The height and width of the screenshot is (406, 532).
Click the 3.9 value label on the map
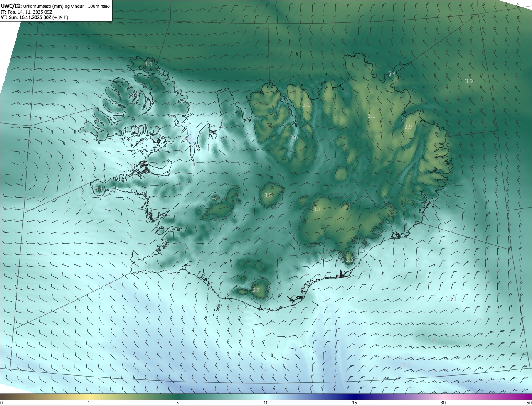[469, 81]
